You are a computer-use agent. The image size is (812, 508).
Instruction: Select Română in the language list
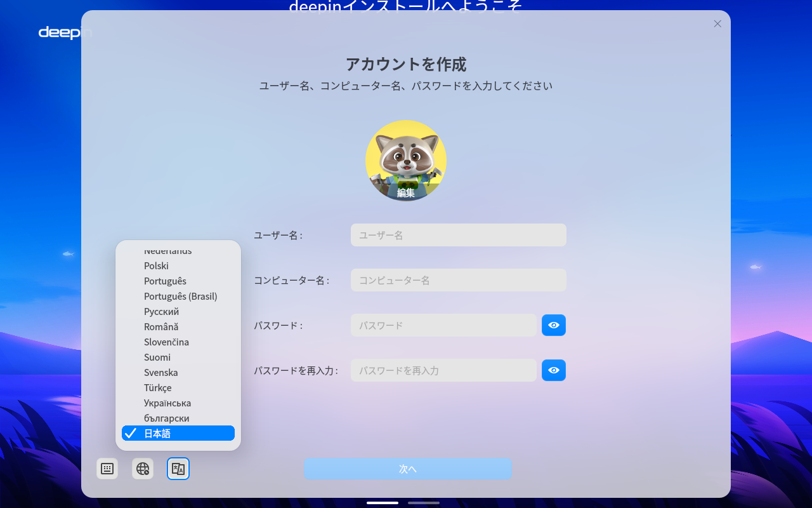(x=178, y=326)
